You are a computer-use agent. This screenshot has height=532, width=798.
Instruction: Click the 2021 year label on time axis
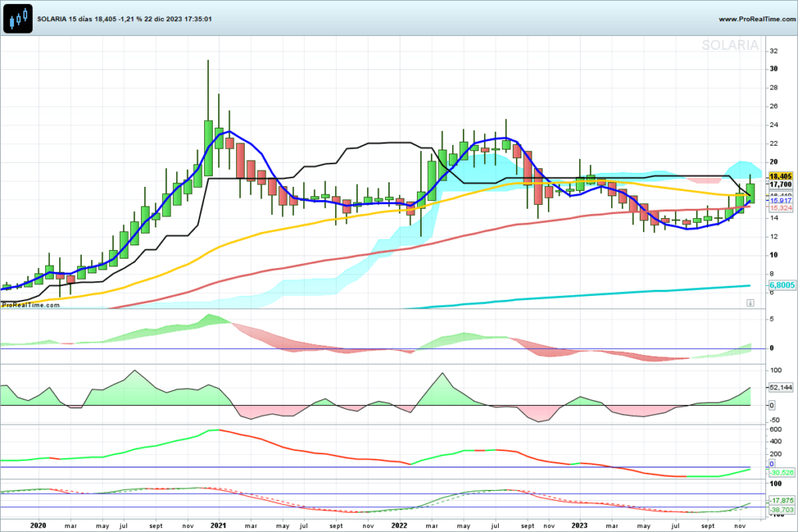pos(218,526)
